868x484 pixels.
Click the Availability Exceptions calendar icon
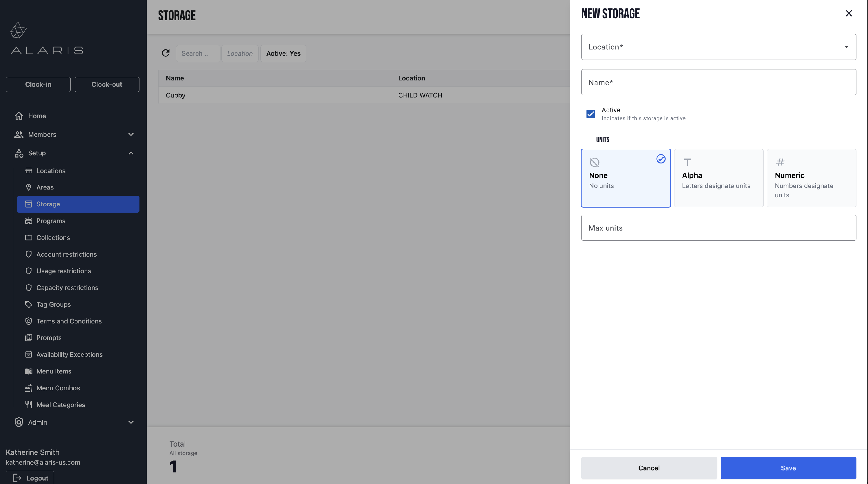(x=29, y=354)
